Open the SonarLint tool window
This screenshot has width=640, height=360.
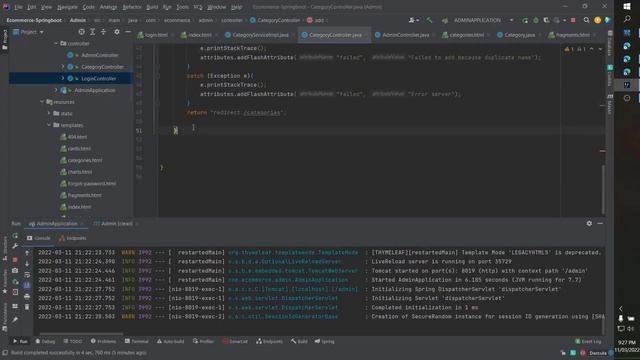pyautogui.click(x=235, y=341)
